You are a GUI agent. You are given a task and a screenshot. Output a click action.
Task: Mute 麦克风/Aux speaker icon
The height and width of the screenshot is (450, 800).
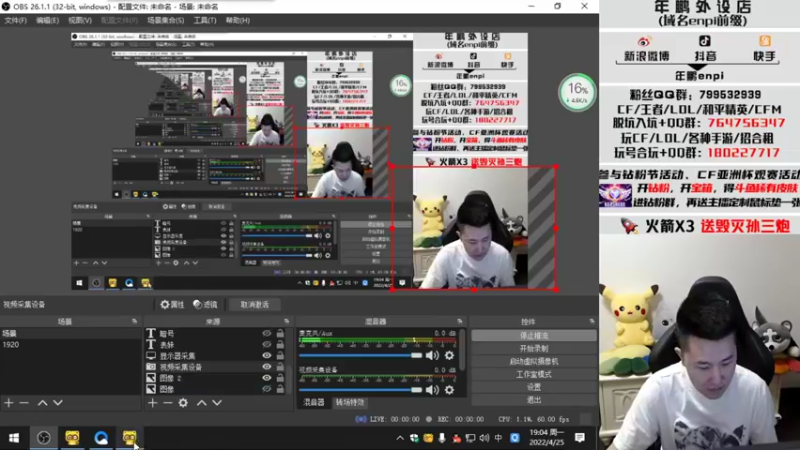[x=432, y=355]
